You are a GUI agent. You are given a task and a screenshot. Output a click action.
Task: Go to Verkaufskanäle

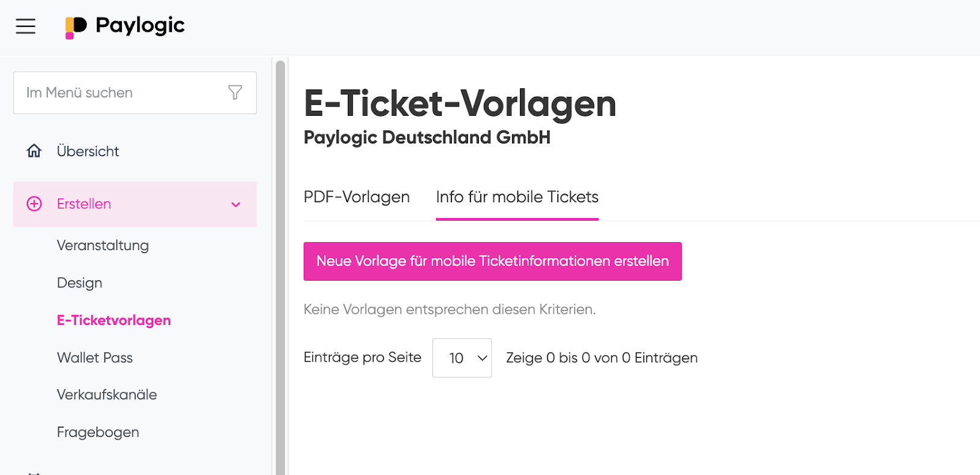[107, 395]
